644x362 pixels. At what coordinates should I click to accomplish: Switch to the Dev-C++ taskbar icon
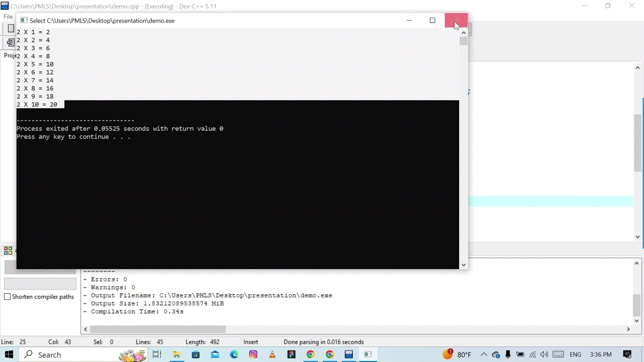coord(349,354)
